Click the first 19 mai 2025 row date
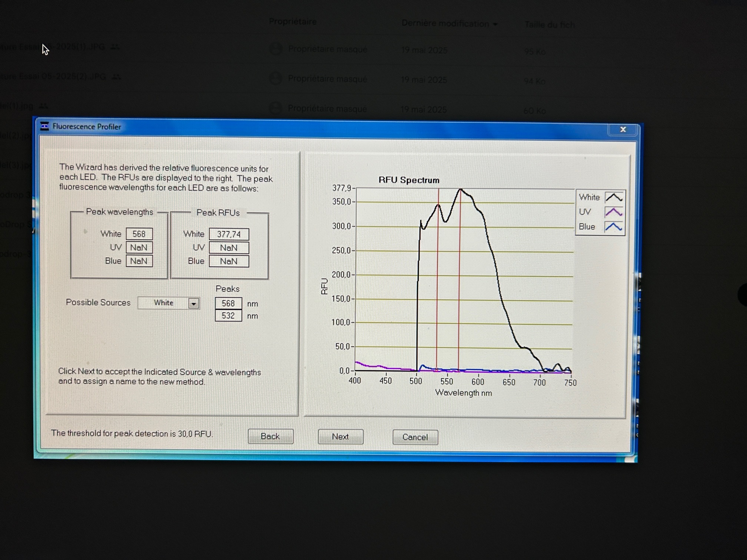 coord(424,50)
